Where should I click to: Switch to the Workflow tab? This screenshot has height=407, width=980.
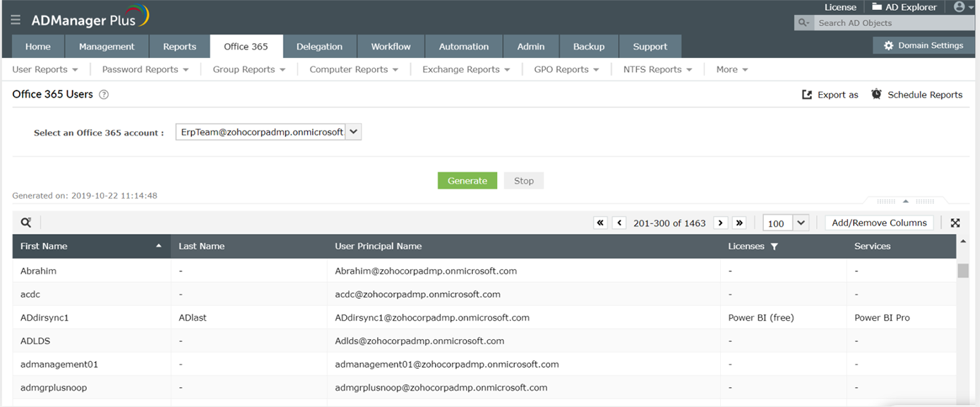tap(390, 46)
